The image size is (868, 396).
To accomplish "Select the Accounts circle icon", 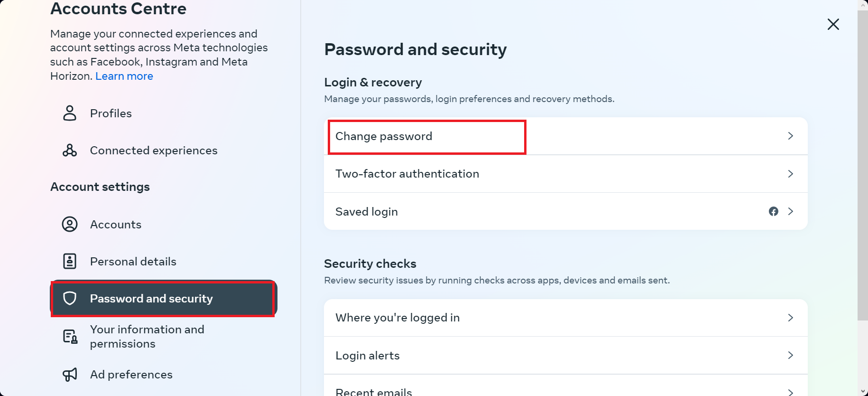I will tap(70, 224).
